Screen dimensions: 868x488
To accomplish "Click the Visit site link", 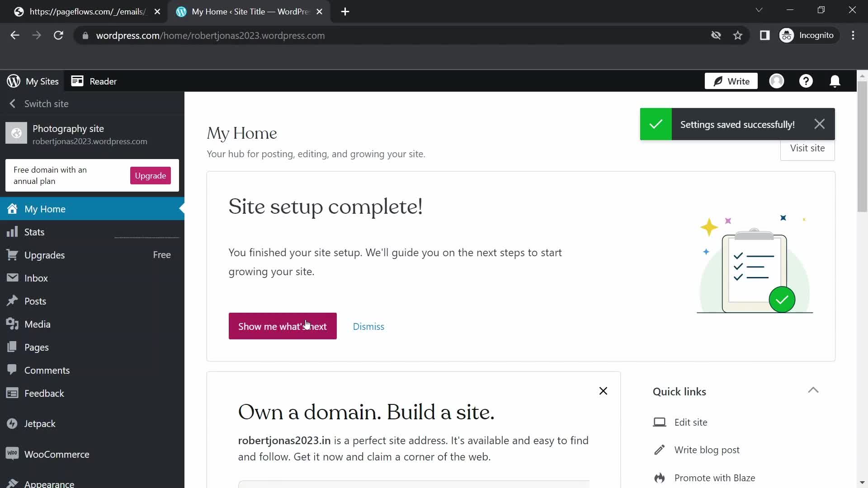I will coord(807,148).
